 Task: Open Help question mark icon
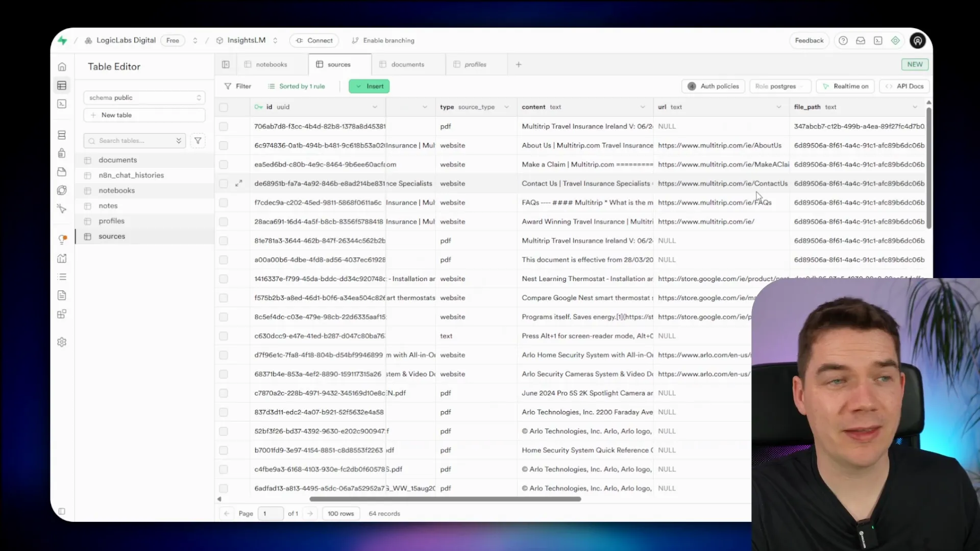click(x=843, y=40)
